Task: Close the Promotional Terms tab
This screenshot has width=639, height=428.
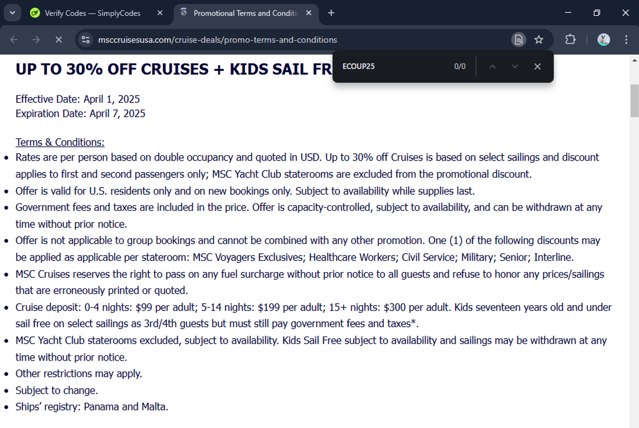Action: [x=309, y=13]
